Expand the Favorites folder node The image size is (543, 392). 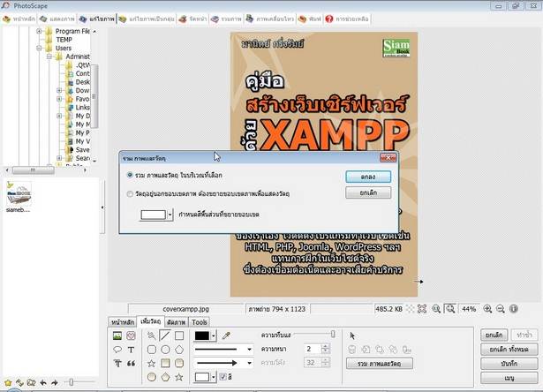click(x=59, y=99)
